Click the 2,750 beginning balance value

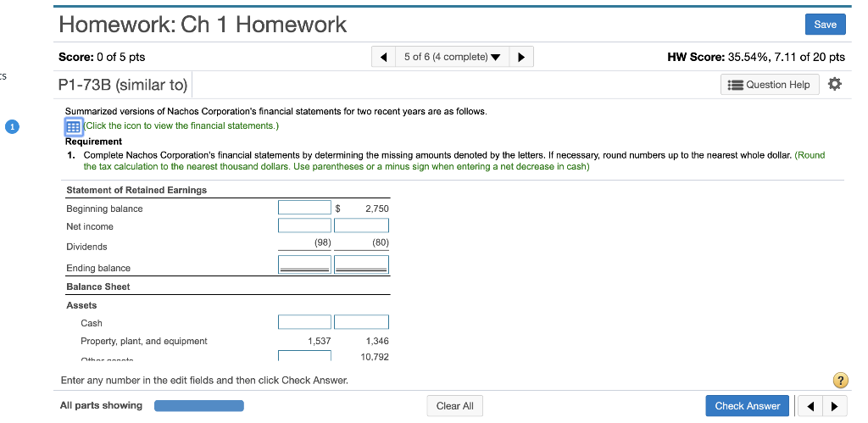point(377,209)
